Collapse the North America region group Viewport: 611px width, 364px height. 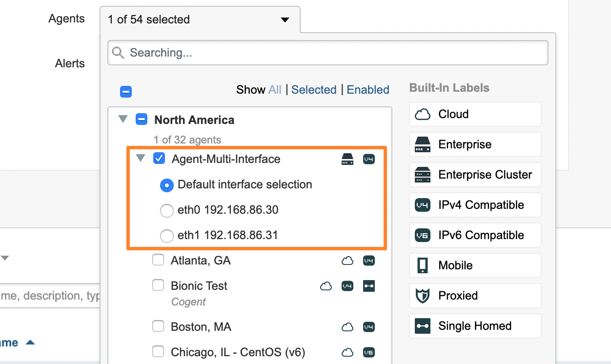click(x=123, y=120)
